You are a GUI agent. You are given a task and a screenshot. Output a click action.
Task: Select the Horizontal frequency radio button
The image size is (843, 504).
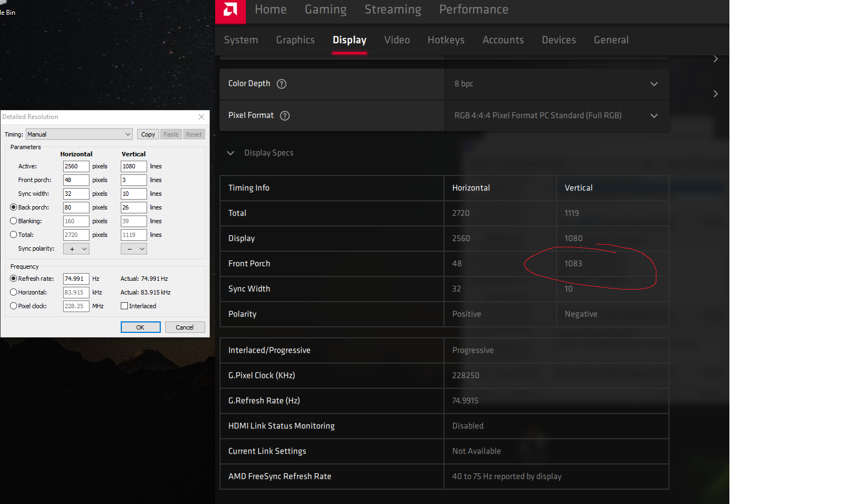14,292
